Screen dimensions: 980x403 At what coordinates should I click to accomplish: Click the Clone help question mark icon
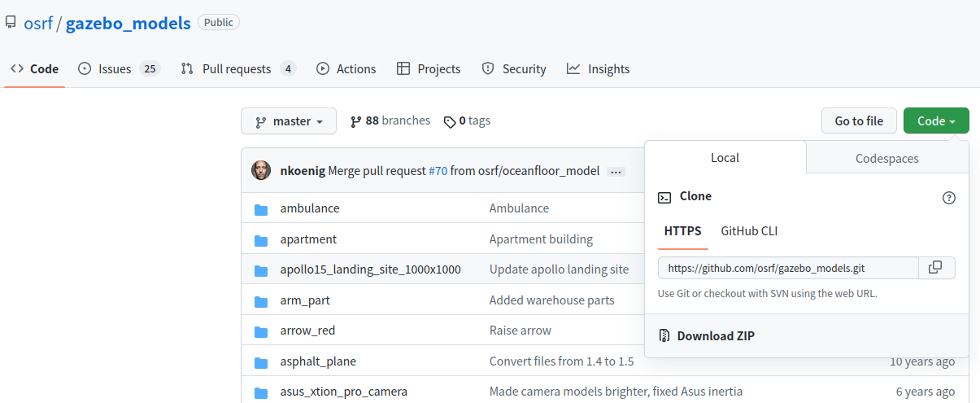pos(948,198)
